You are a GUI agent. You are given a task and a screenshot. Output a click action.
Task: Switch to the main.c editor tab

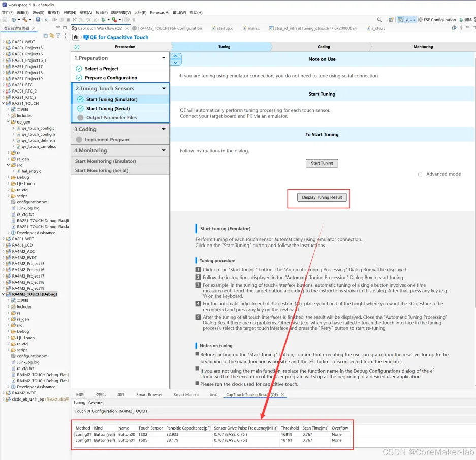pos(251,28)
